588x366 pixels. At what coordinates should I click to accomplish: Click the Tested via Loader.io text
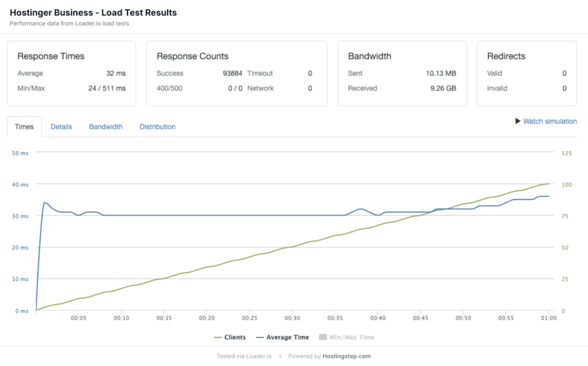(243, 356)
